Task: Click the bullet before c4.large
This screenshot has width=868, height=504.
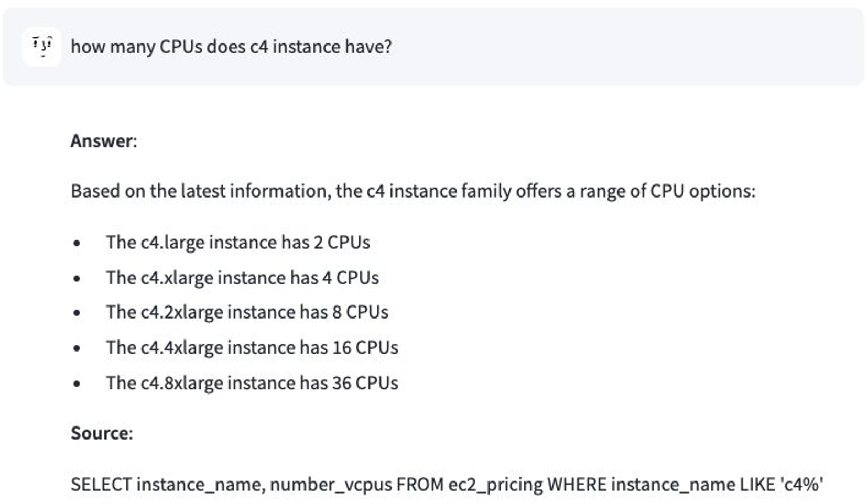Action: tap(77, 243)
